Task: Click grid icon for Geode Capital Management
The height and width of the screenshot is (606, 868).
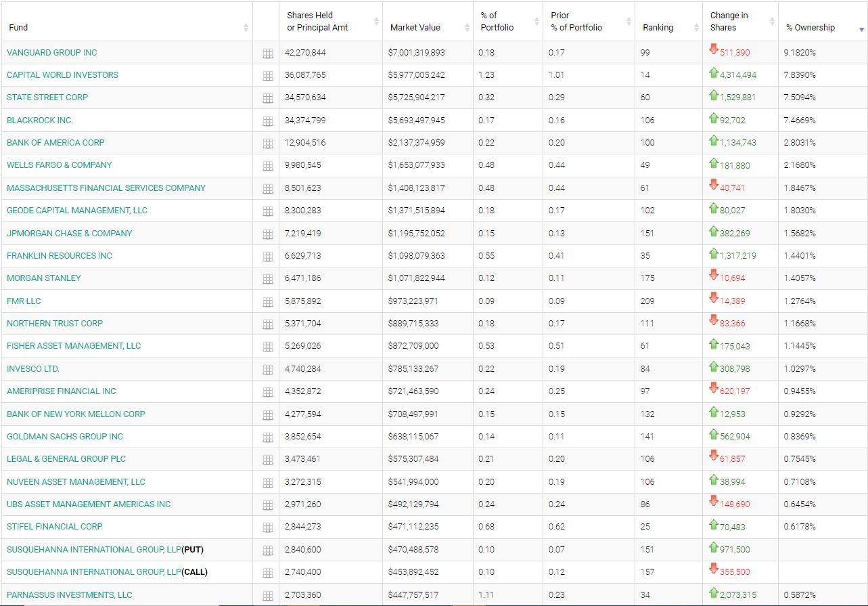Action: tap(267, 211)
